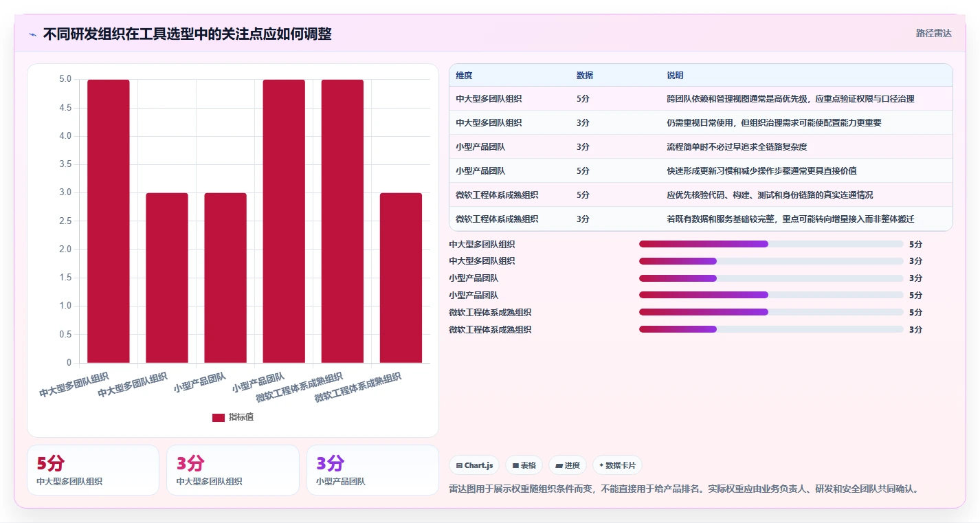Click the 进度 chip icon
The image size is (980, 523).
click(559, 465)
